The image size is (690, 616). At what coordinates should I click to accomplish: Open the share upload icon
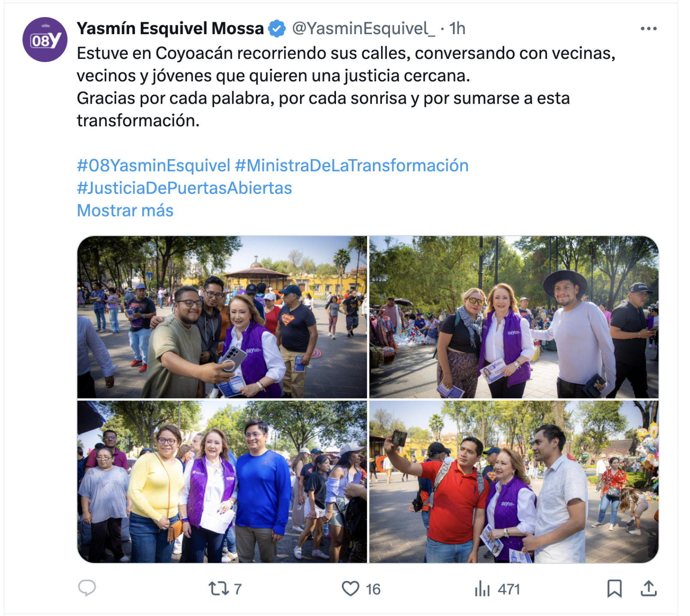click(648, 588)
